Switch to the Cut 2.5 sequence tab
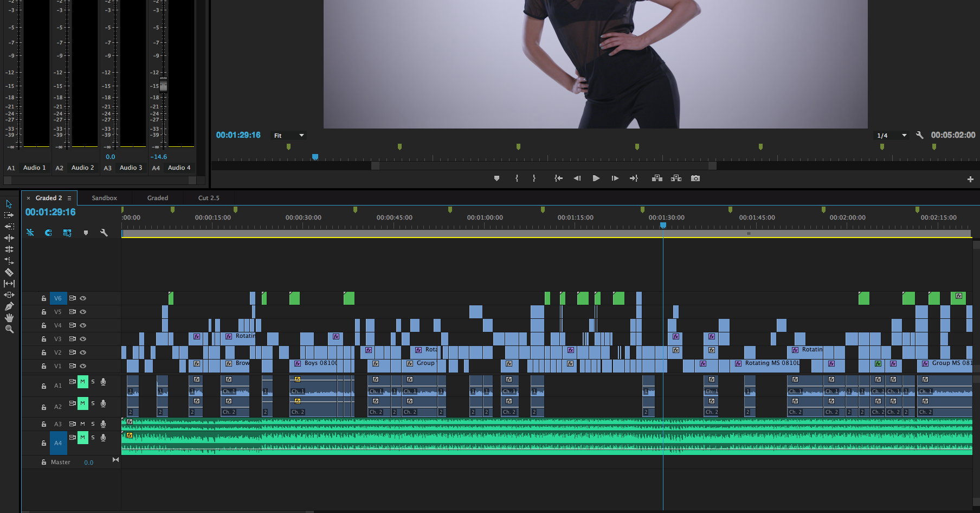Screen dimensions: 980x513 pos(209,198)
